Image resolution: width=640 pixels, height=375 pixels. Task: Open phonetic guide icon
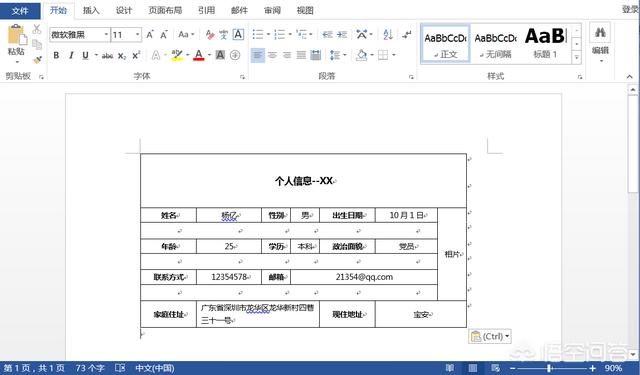coord(224,35)
